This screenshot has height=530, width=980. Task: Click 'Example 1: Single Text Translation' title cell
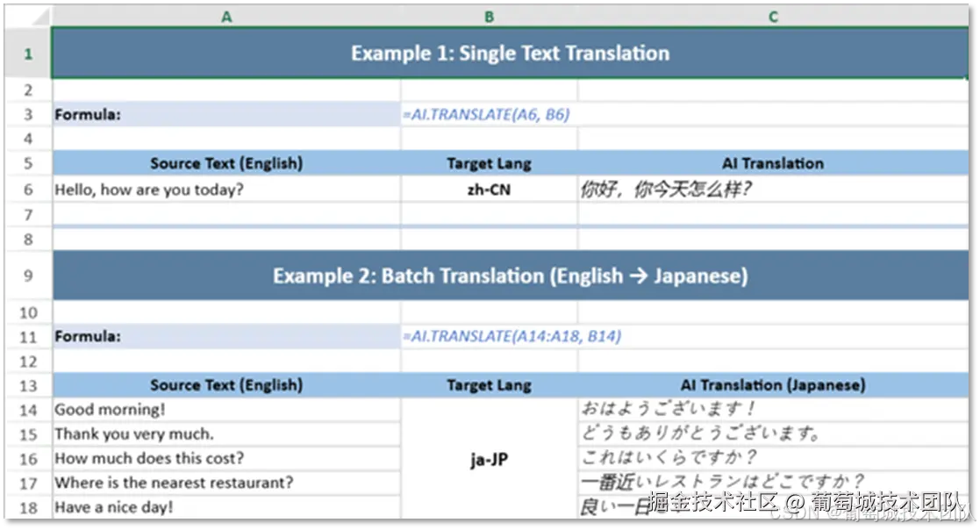pos(510,54)
